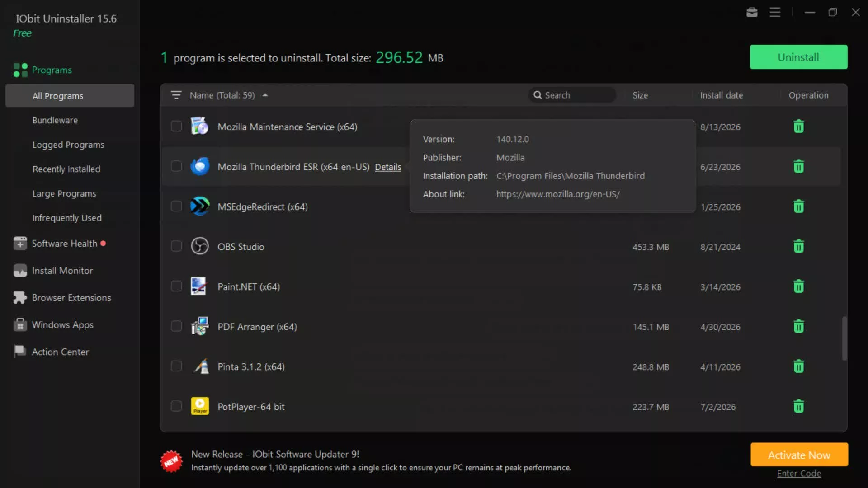Viewport: 868px width, 488px height.
Task: Click the PotPlayer yellow app icon
Action: tap(199, 406)
